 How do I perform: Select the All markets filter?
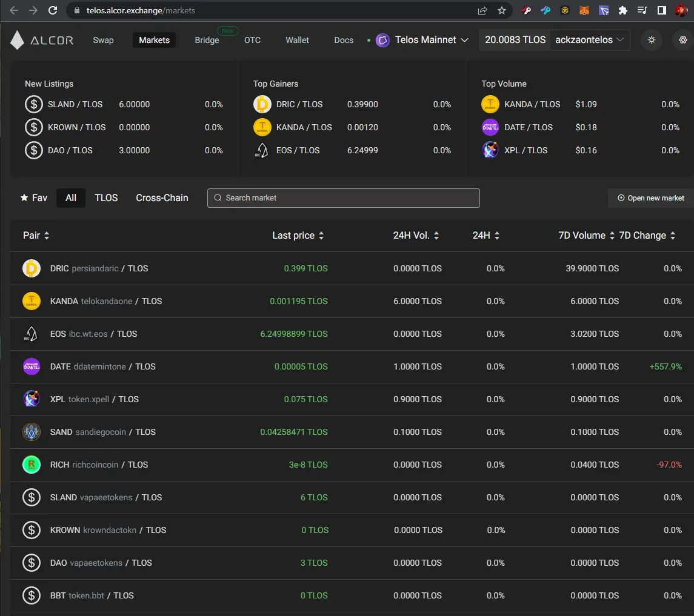pos(71,197)
